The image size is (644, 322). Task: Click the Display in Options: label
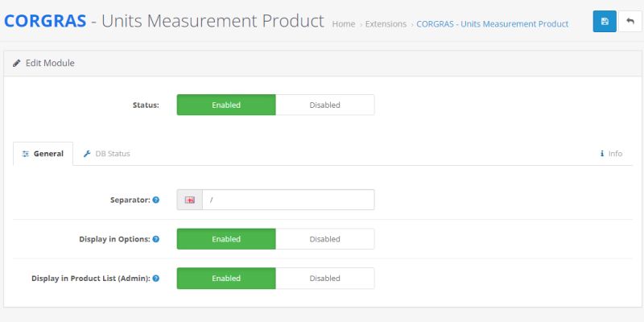pyautogui.click(x=114, y=239)
